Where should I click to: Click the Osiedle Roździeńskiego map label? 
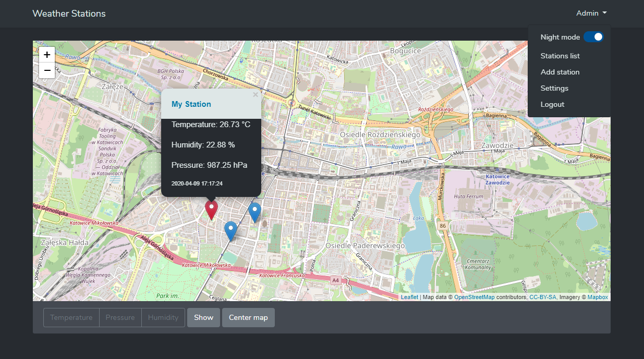[380, 135]
